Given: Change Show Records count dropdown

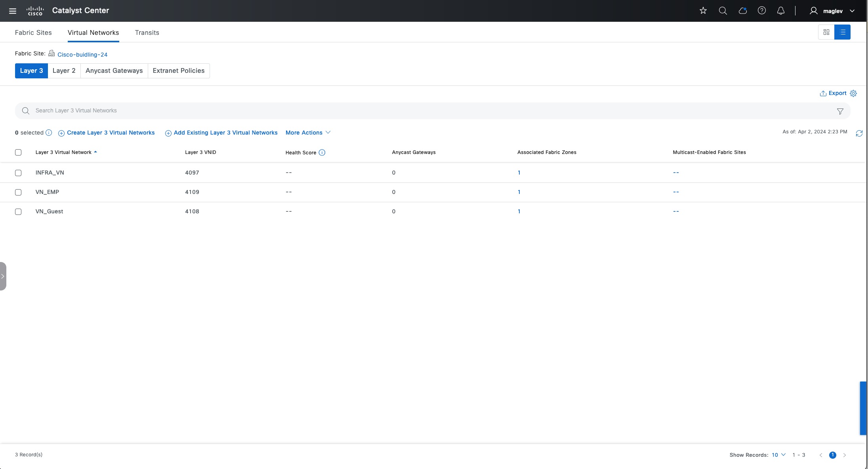Looking at the screenshot, I should [x=778, y=455].
